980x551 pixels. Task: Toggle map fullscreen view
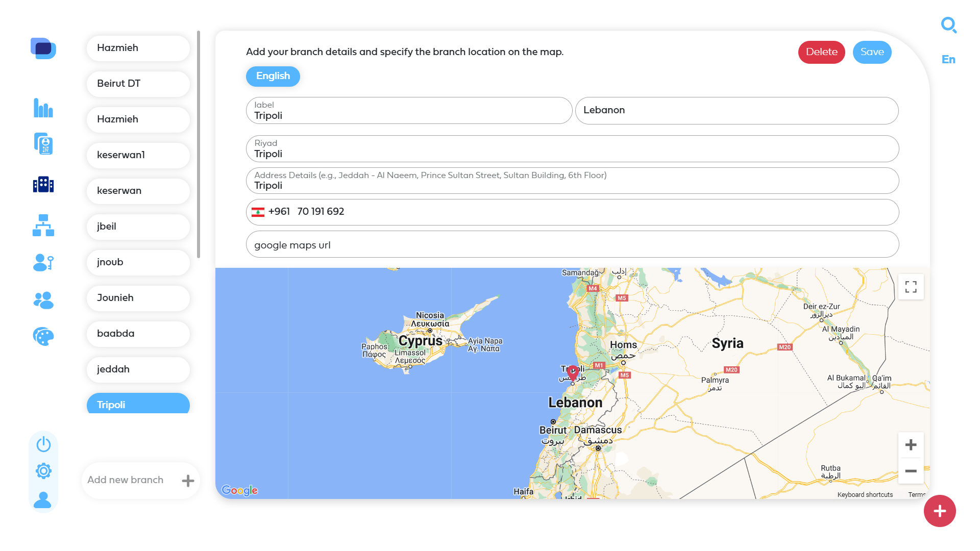tap(911, 287)
